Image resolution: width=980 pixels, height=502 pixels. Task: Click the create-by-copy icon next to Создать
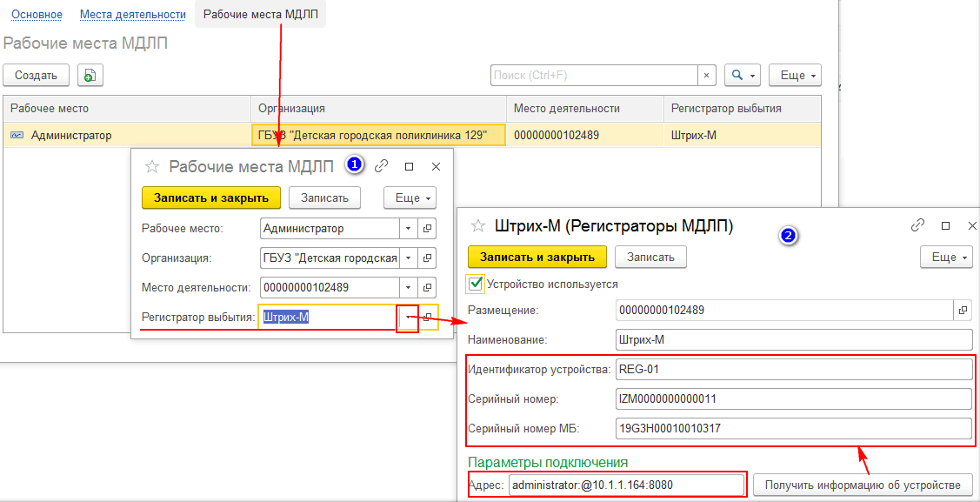90,76
